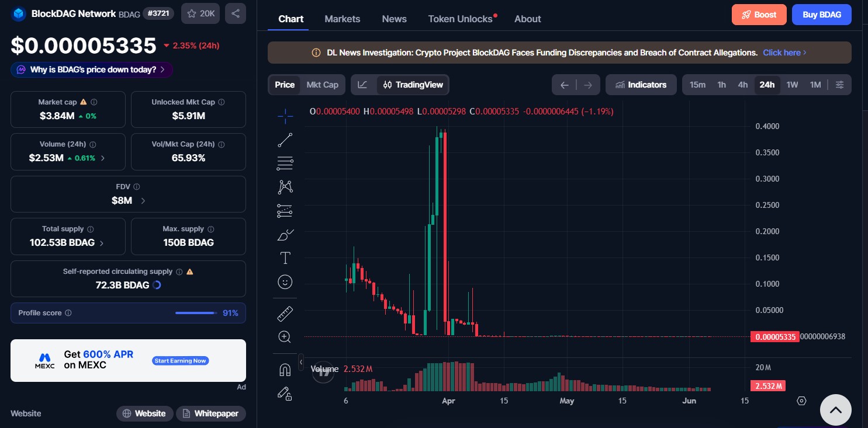
Task: Select the 24h chart interval
Action: 767,85
